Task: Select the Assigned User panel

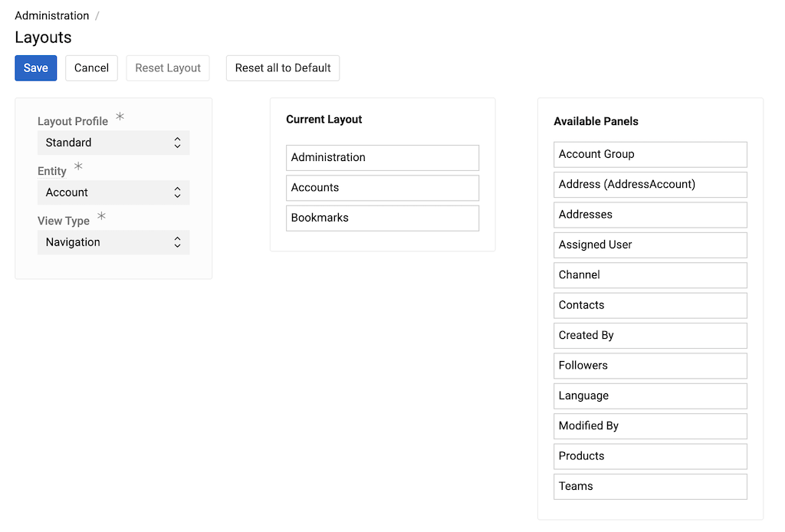Action: tap(649, 245)
